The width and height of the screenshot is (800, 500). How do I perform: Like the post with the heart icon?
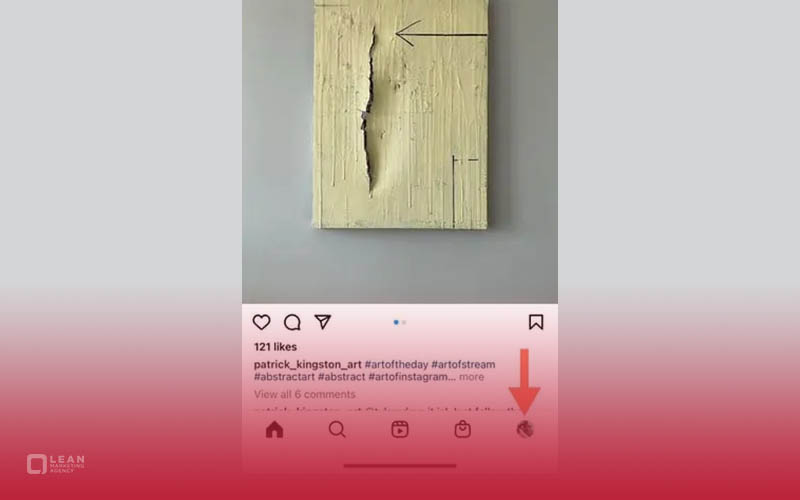coord(261,322)
